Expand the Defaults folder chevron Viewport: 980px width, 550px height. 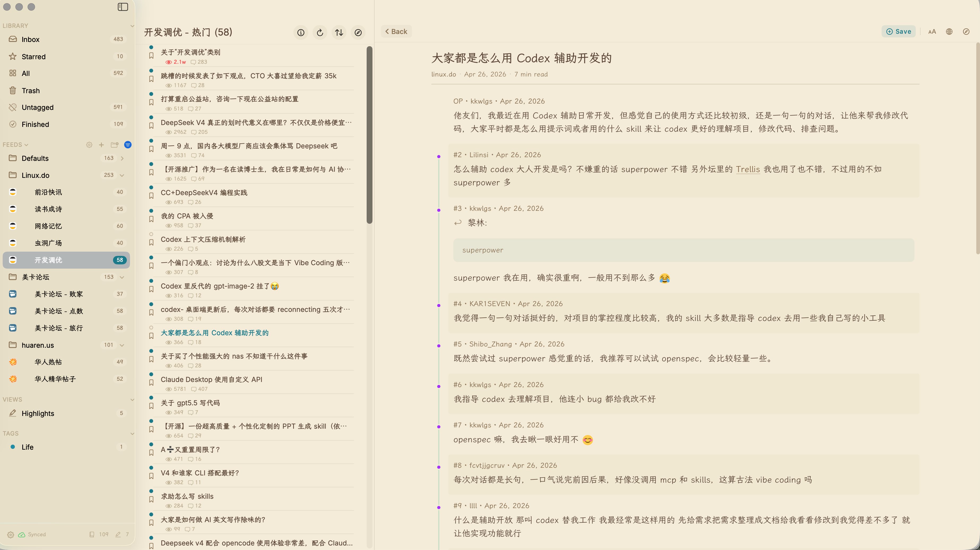[x=122, y=158]
